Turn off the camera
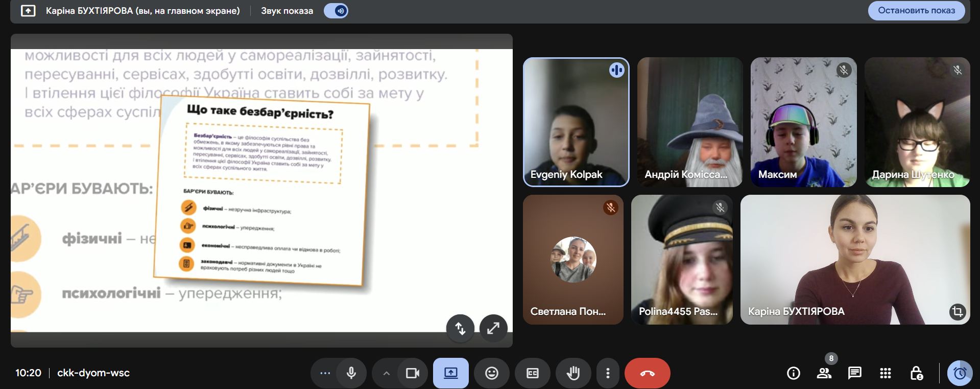Viewport: 980px width, 389px height. (x=412, y=373)
